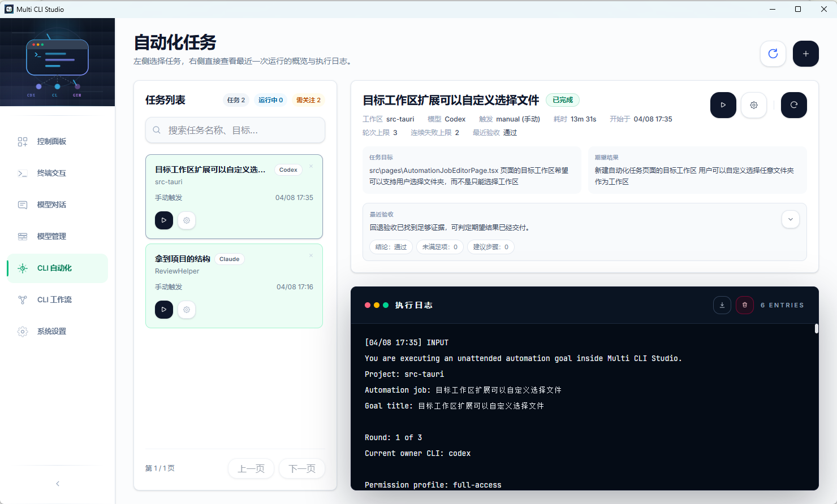Click the search magnifier icon
Image resolution: width=837 pixels, height=504 pixels.
157,130
